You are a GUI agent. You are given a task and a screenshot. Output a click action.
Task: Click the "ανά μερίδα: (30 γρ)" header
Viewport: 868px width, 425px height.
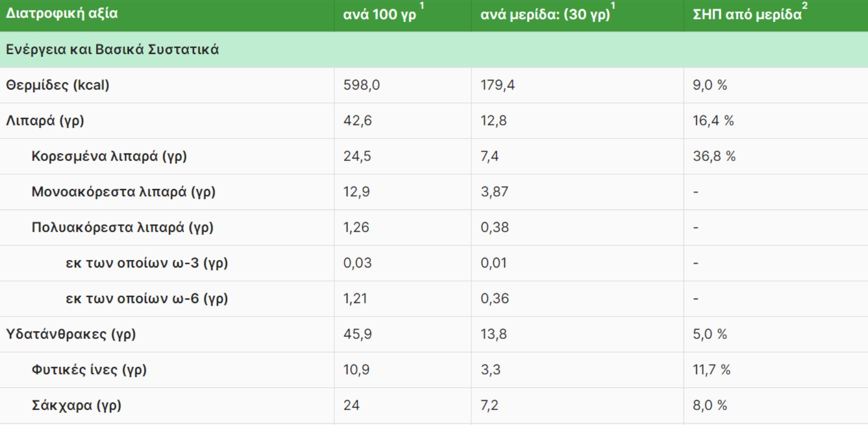(545, 14)
